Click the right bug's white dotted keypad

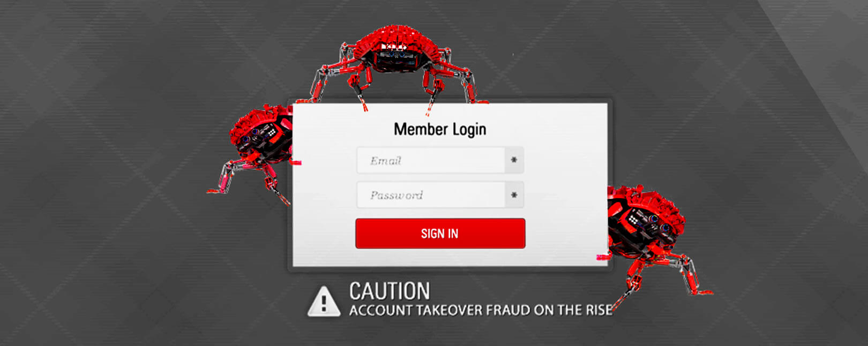(x=633, y=219)
